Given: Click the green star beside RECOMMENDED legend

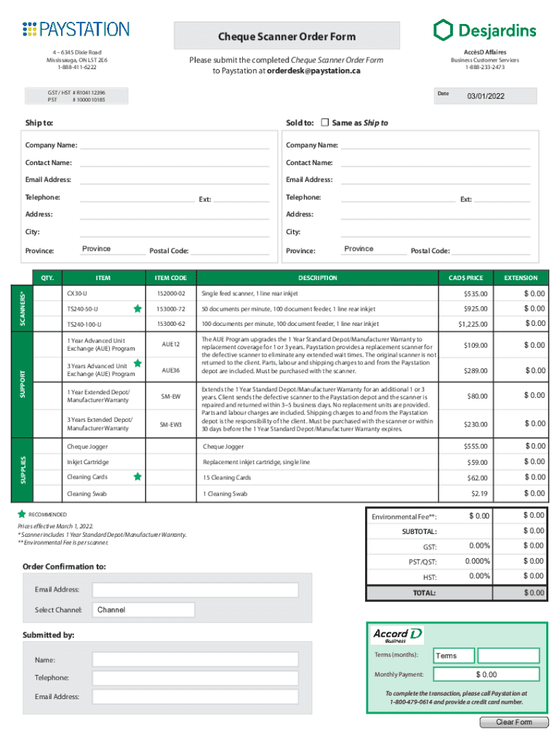Looking at the screenshot, I should coord(22,514).
